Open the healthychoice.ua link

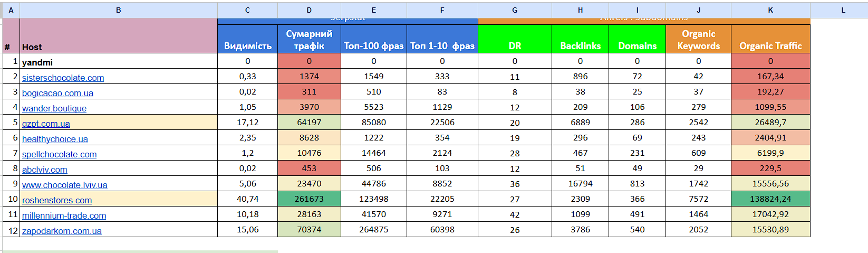(x=55, y=139)
